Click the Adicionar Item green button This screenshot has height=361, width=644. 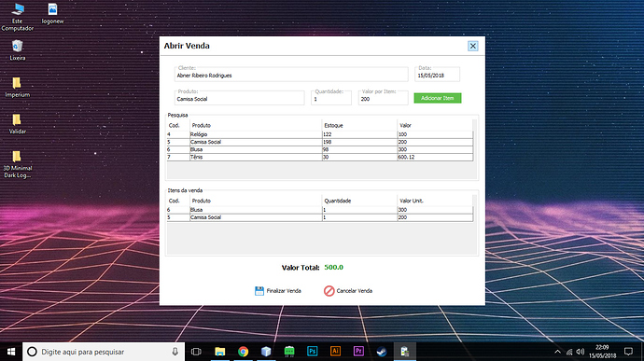pyautogui.click(x=438, y=98)
